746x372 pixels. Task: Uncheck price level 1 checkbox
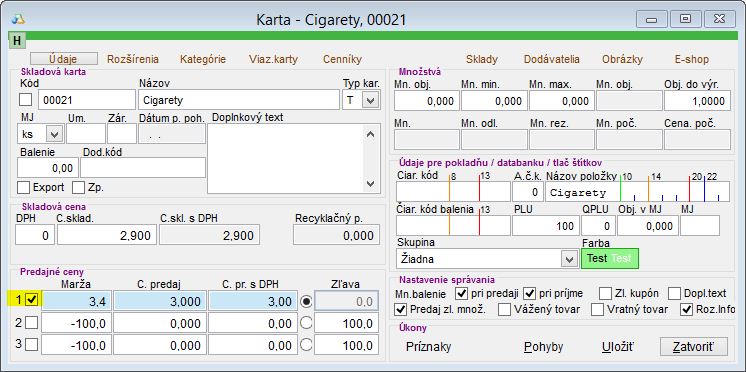click(x=31, y=300)
